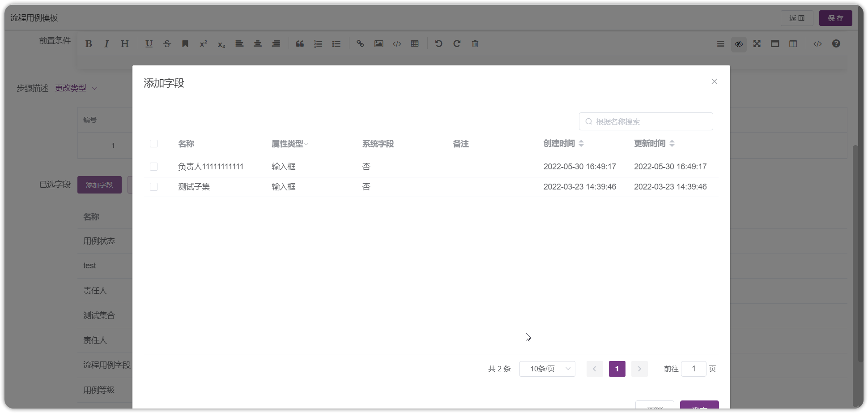The image size is (868, 413).
Task: Click the 前往 page number input
Action: click(694, 369)
